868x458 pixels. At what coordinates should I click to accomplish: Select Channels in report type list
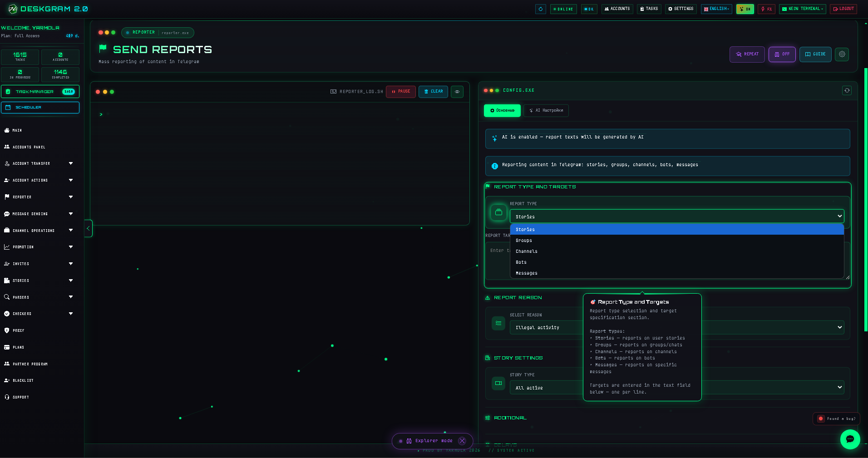point(677,251)
